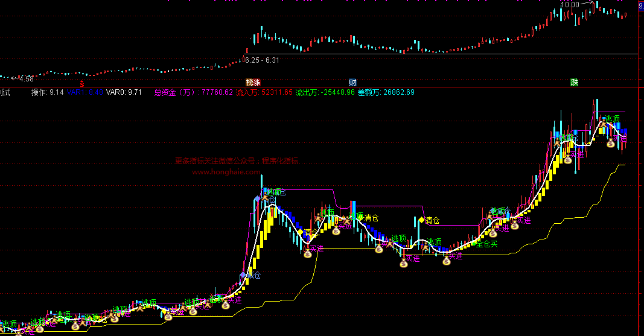This screenshot has height=336, width=644.
Task: Click the red S marker on the upper chart axis
Action: tap(81, 82)
